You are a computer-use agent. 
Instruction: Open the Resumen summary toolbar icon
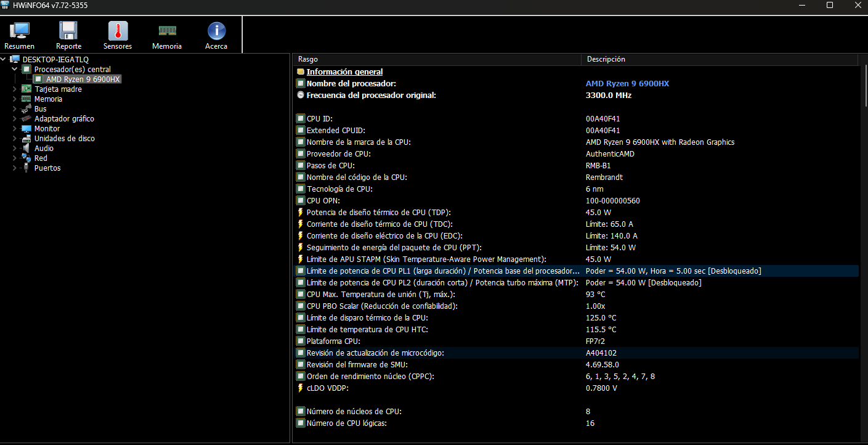pyautogui.click(x=20, y=30)
